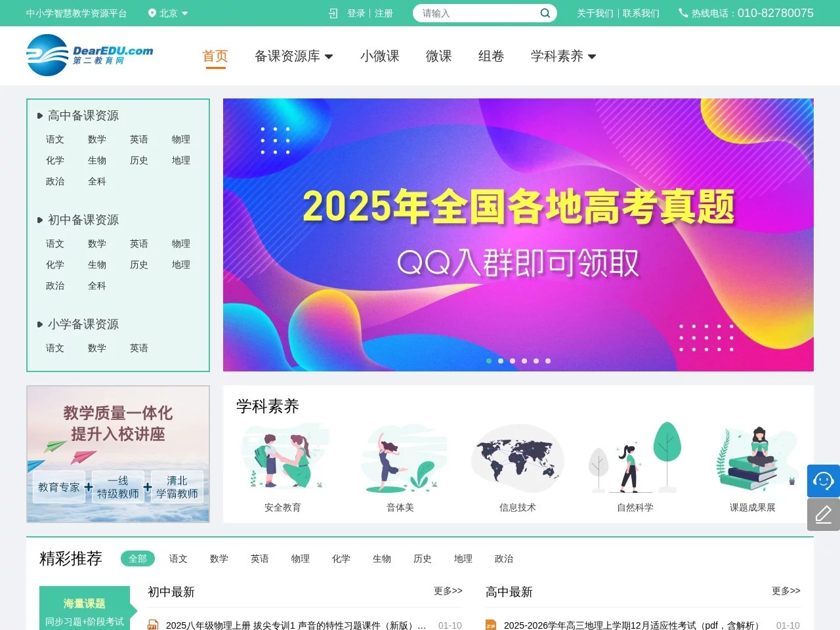Open the 组卷 menu item
This screenshot has height=630, width=840.
490,56
